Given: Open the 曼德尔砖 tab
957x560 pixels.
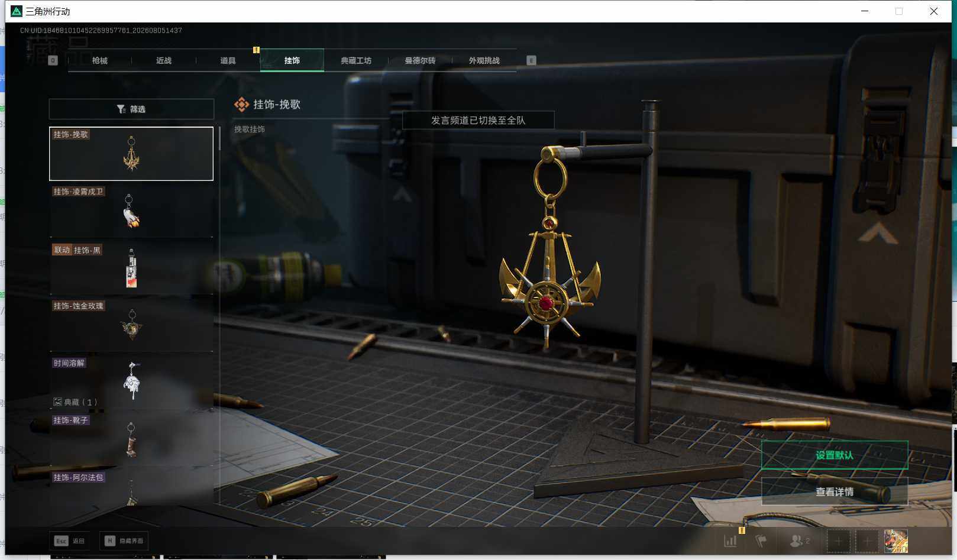Looking at the screenshot, I should pyautogui.click(x=420, y=60).
